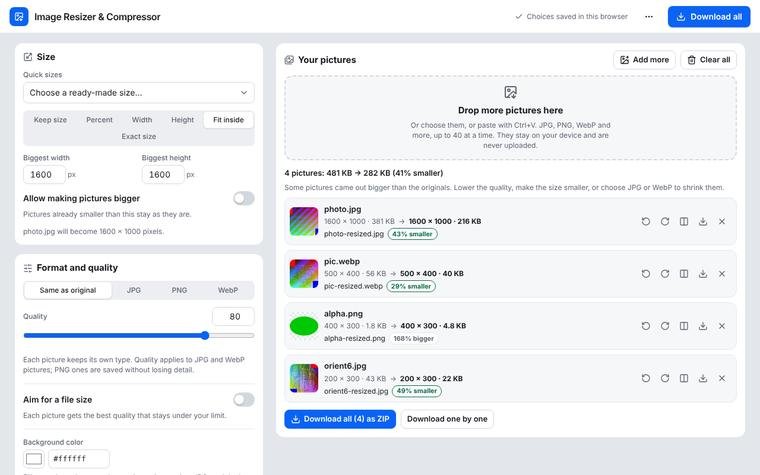Select the Exact size mode

coord(139,136)
